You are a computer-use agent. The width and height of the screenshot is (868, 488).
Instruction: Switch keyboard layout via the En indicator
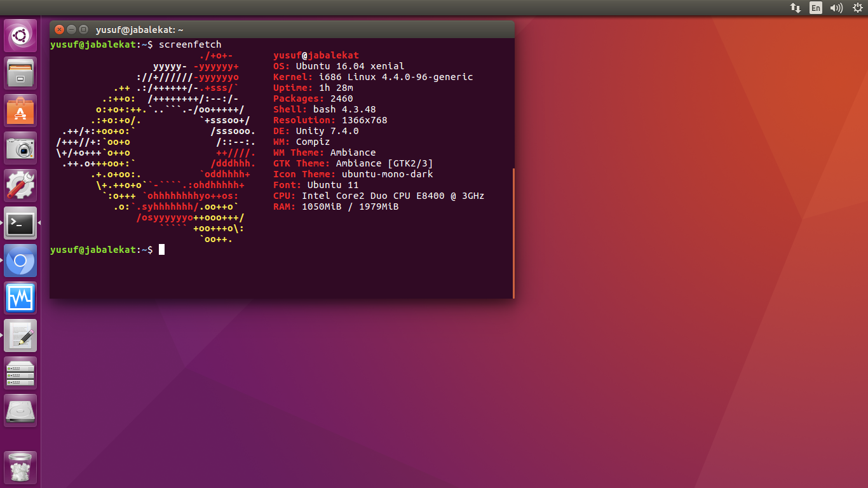[x=815, y=8]
